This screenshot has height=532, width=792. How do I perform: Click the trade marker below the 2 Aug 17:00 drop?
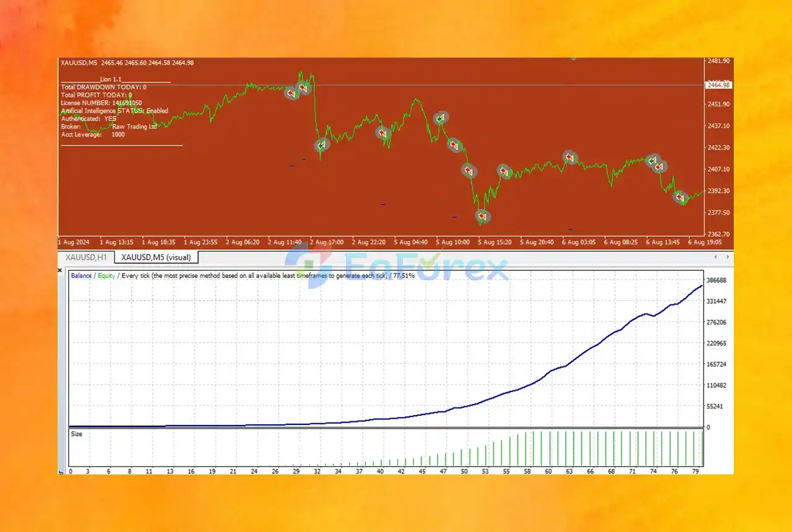(x=321, y=145)
